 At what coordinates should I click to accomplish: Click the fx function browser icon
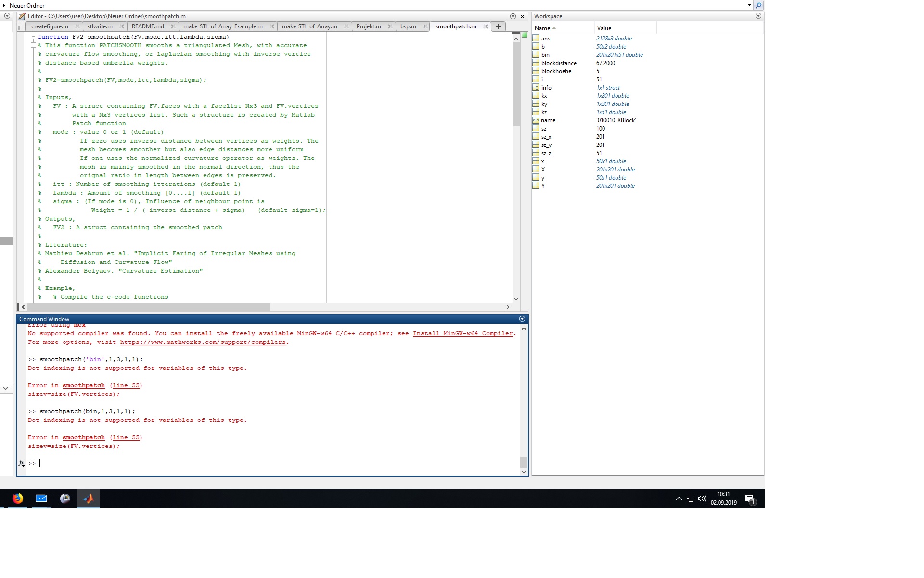pyautogui.click(x=22, y=463)
